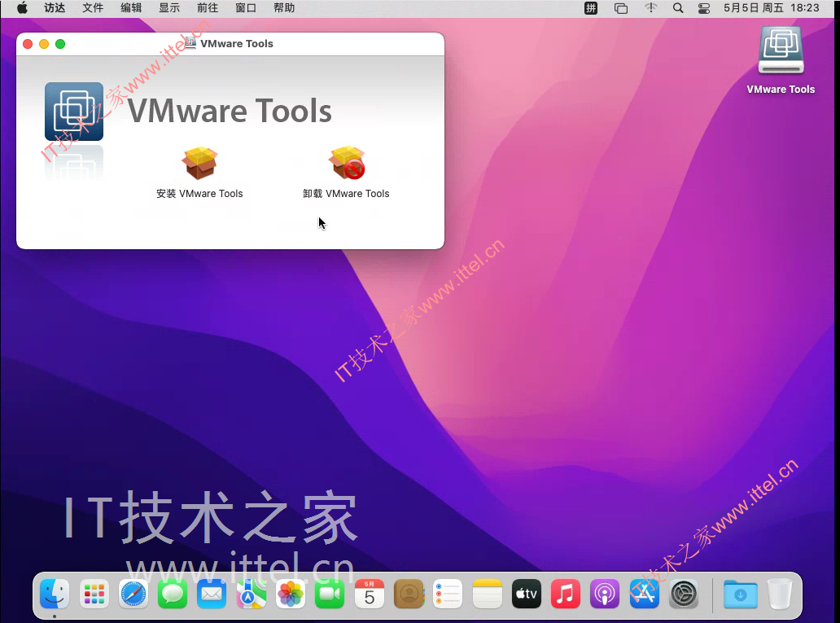The image size is (840, 623).
Task: Launch Safari from the Dock
Action: coord(133,594)
